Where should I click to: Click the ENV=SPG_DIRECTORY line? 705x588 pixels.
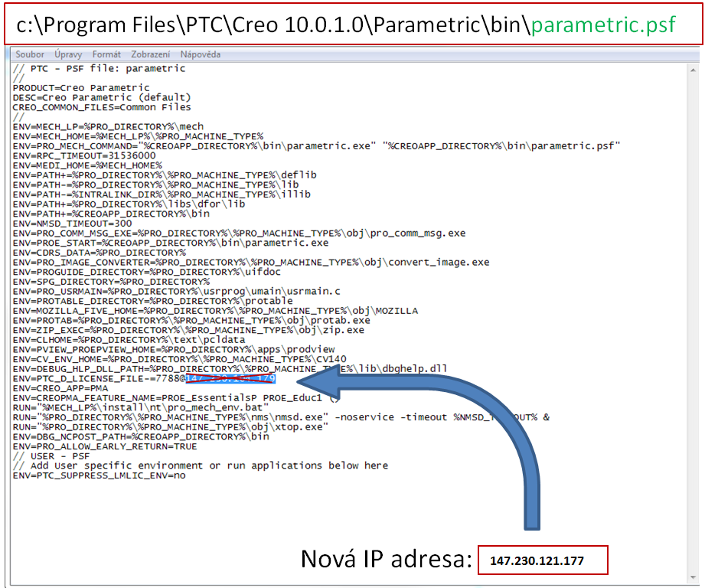[x=111, y=282]
